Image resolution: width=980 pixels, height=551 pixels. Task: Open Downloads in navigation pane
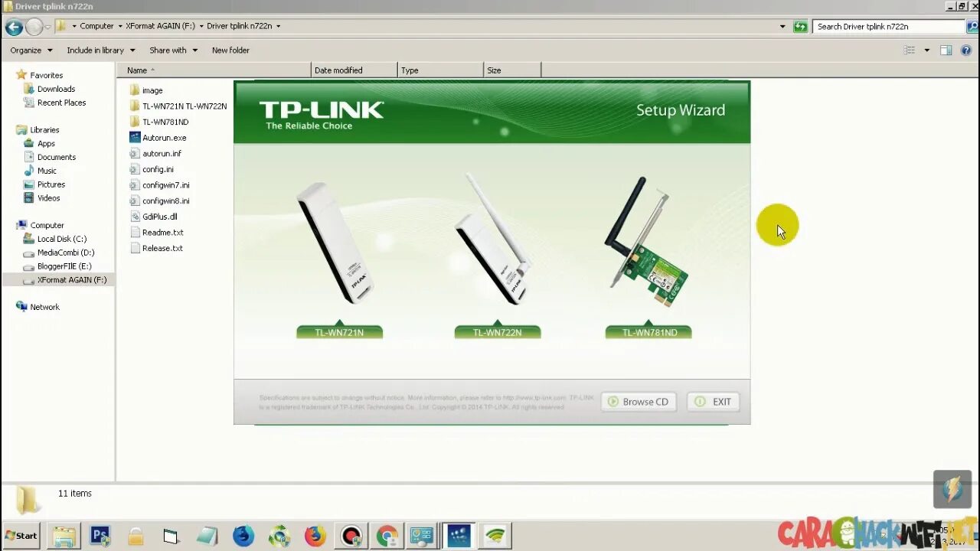pos(50,89)
